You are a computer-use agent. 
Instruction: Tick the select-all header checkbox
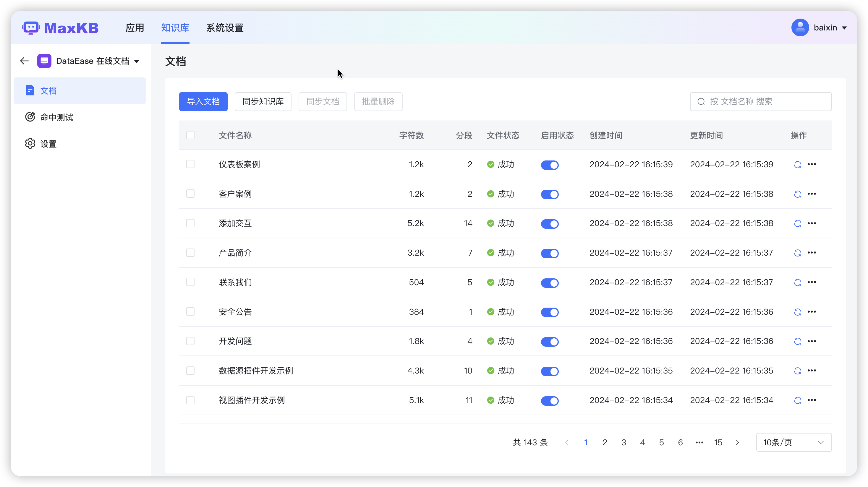[190, 135]
